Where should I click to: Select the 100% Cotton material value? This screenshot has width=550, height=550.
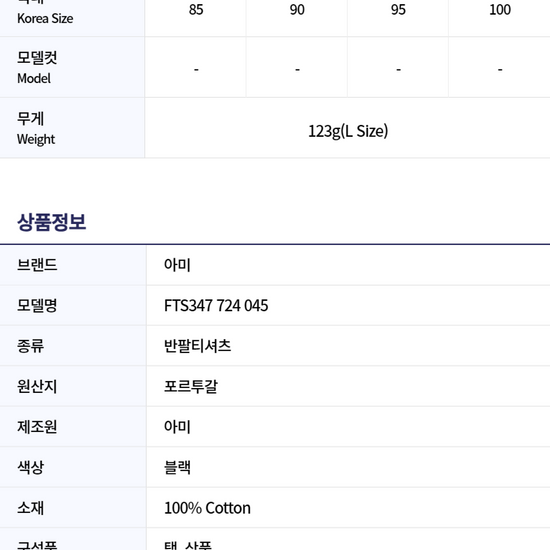click(207, 508)
